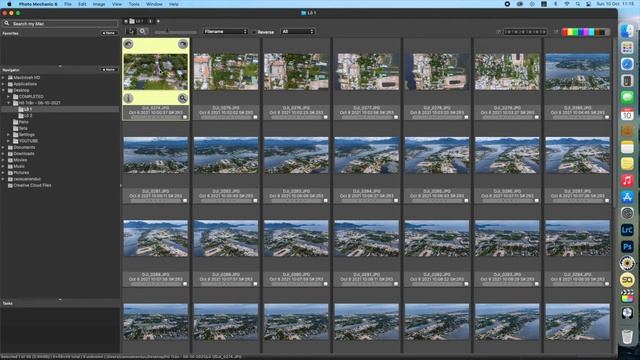Open App Store from the Dock

[x=627, y=197]
